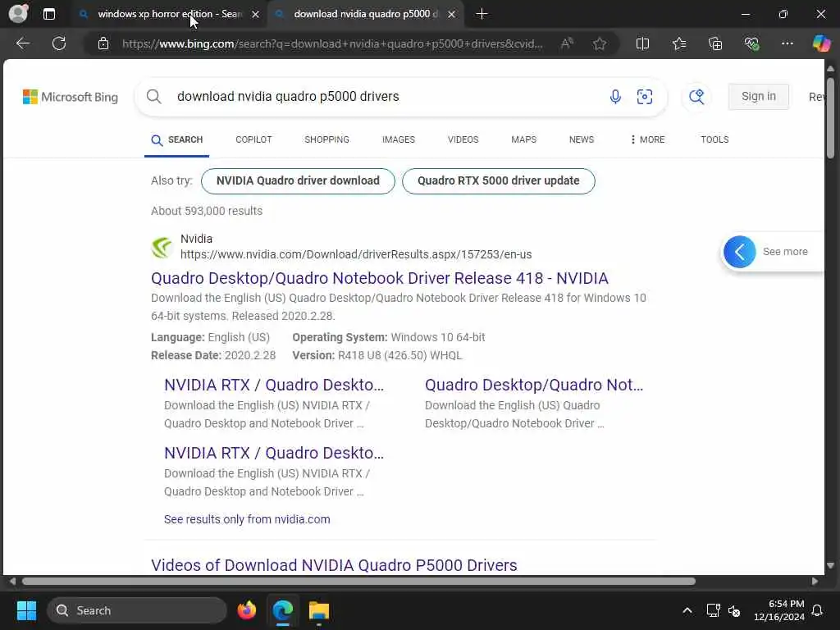840x630 pixels.
Task: Open the muted volume tray icon
Action: 734,610
